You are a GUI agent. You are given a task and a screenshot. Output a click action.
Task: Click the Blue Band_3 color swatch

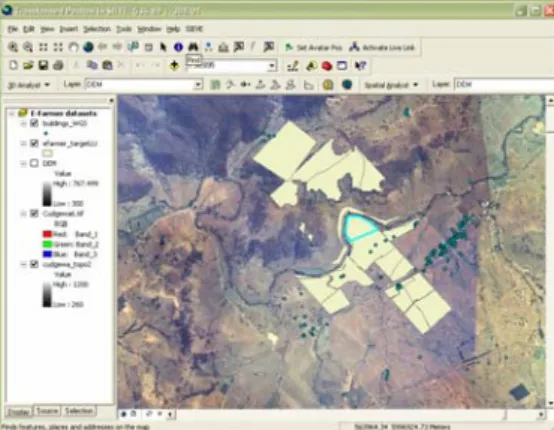click(47, 254)
